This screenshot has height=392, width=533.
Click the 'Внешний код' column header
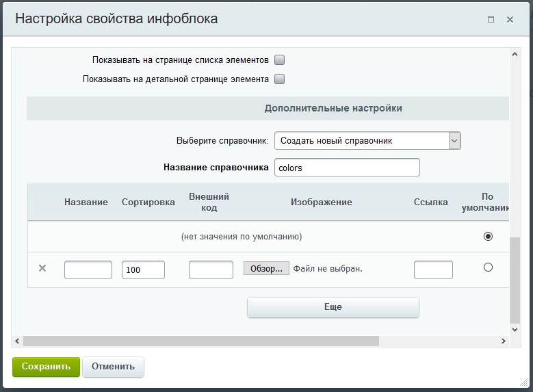coord(209,202)
